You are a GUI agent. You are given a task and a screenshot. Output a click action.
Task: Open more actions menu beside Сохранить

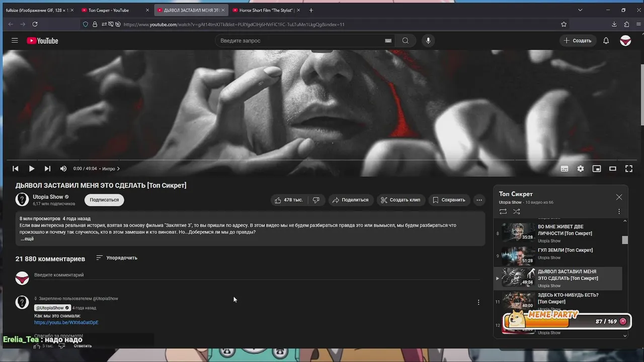[x=479, y=200]
